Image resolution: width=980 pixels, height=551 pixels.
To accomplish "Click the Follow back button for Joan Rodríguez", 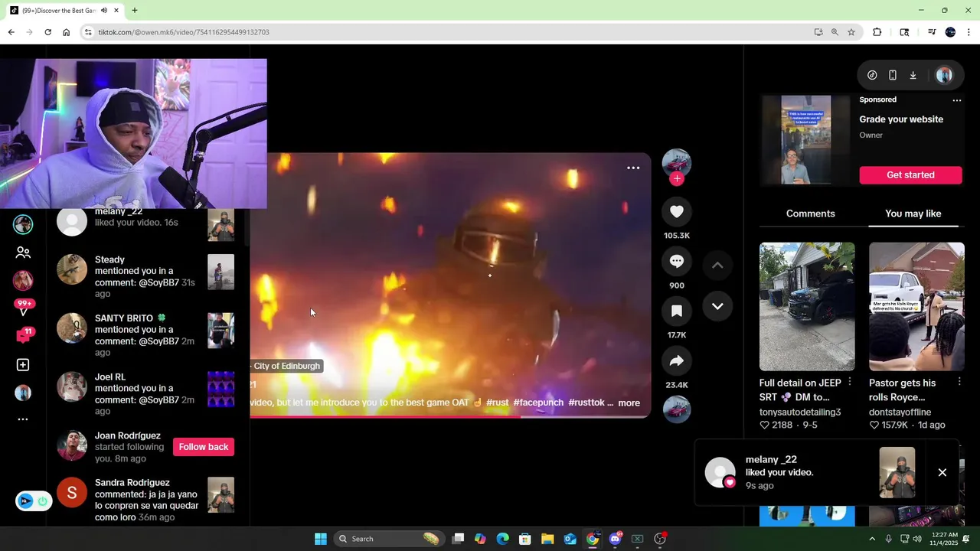I will point(204,447).
